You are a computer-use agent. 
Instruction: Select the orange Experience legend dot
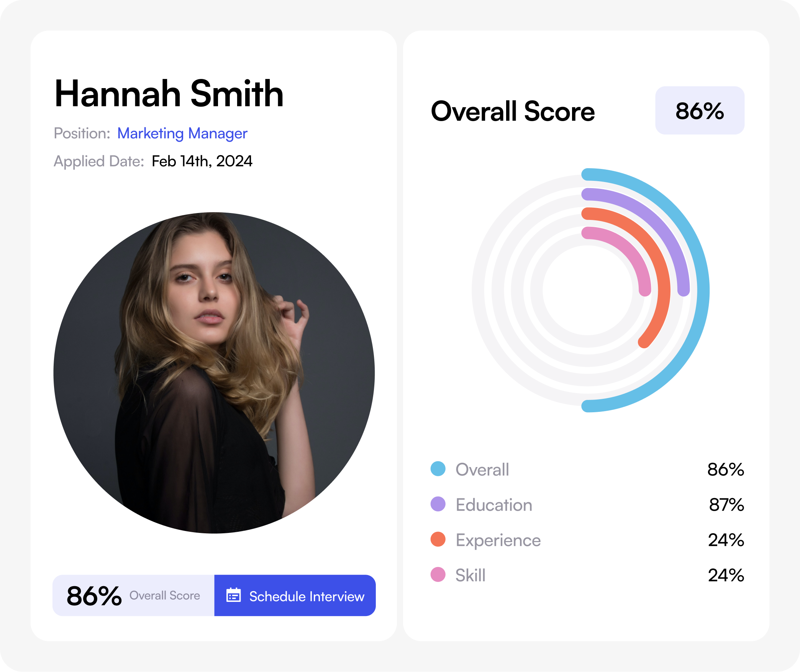coord(438,539)
